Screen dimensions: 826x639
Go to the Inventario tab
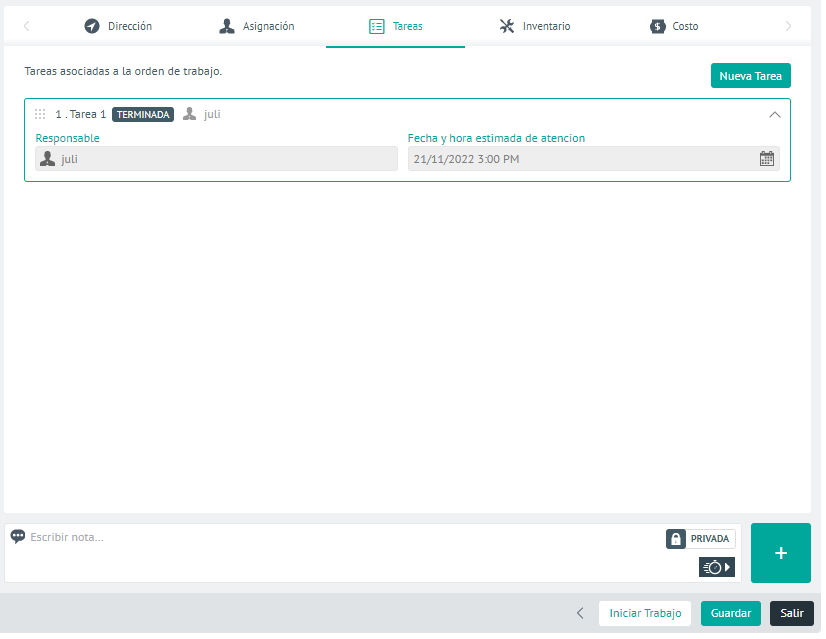tap(535, 26)
